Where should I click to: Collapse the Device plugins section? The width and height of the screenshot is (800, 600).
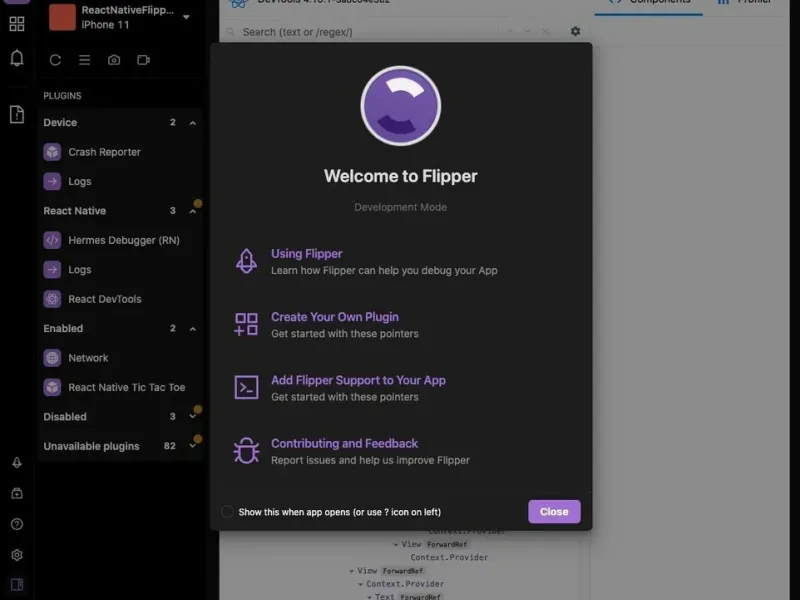coord(193,123)
